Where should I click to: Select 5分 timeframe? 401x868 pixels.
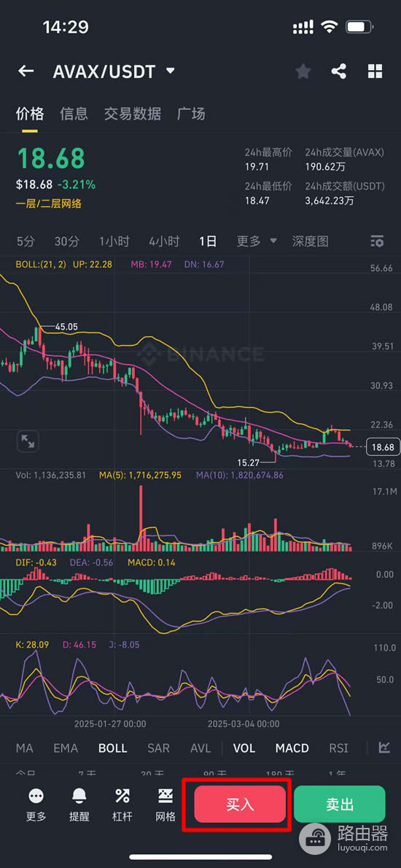pos(26,241)
